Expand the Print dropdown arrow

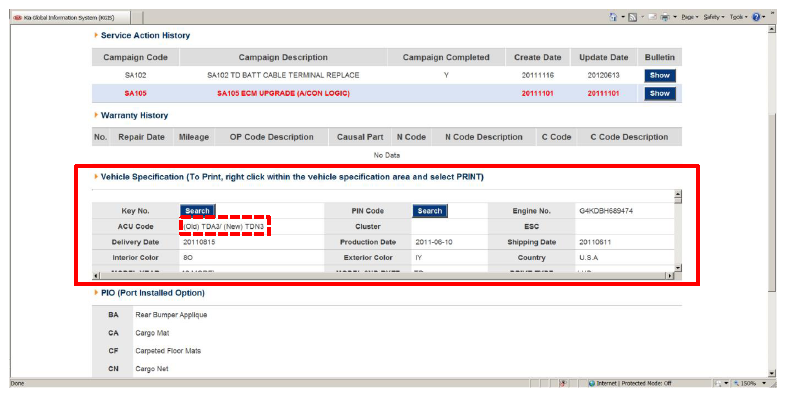click(675, 17)
